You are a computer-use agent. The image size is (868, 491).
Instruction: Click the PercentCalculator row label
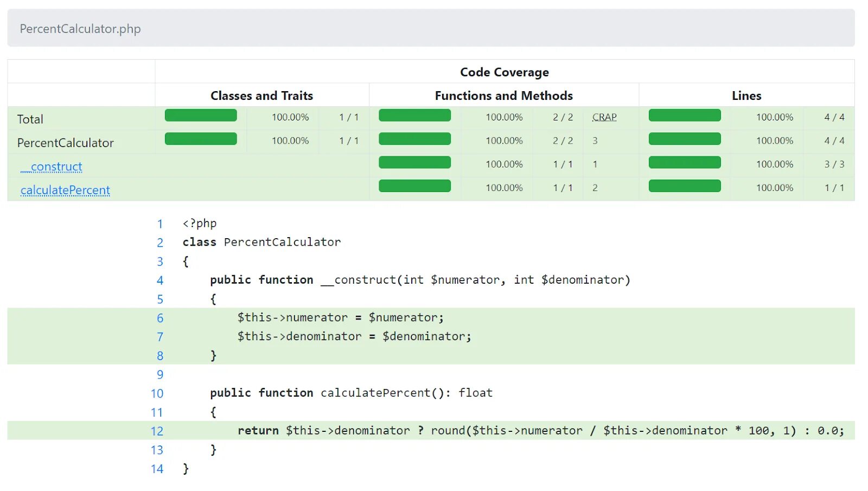click(x=66, y=143)
